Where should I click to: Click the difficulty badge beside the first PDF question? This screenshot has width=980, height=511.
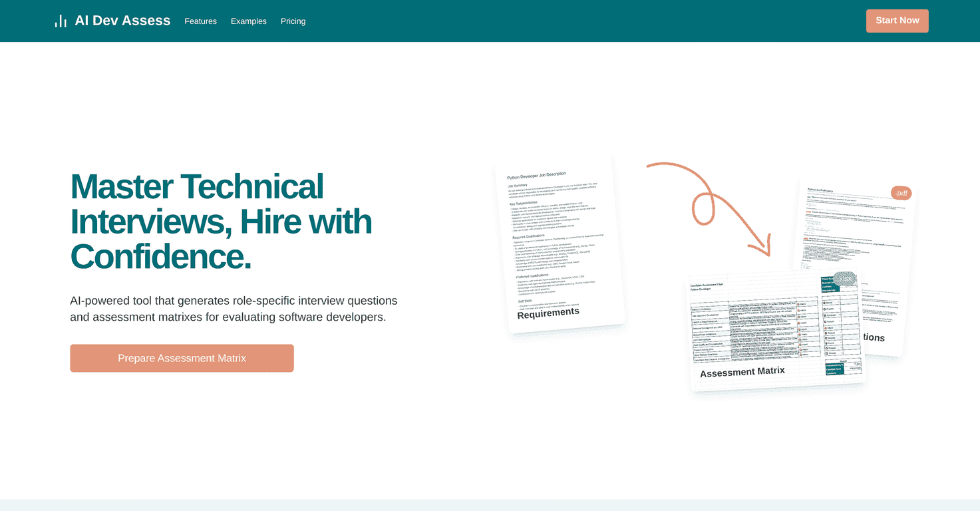click(809, 197)
